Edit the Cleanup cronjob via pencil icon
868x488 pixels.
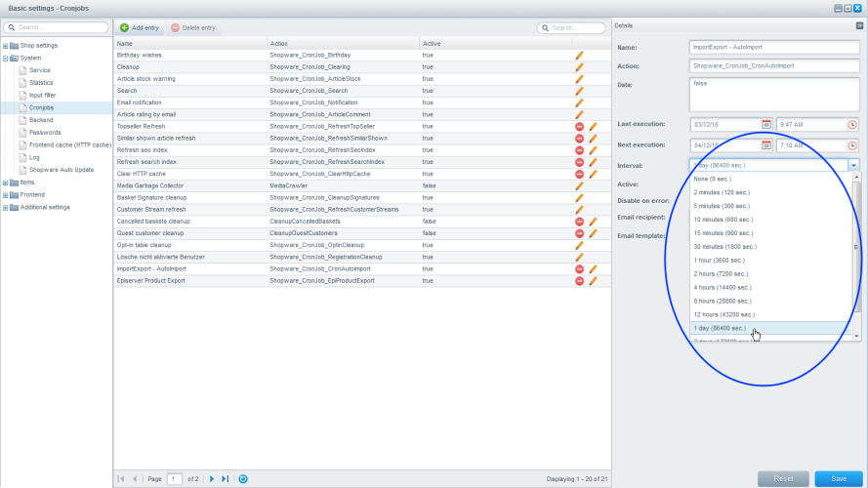point(579,67)
